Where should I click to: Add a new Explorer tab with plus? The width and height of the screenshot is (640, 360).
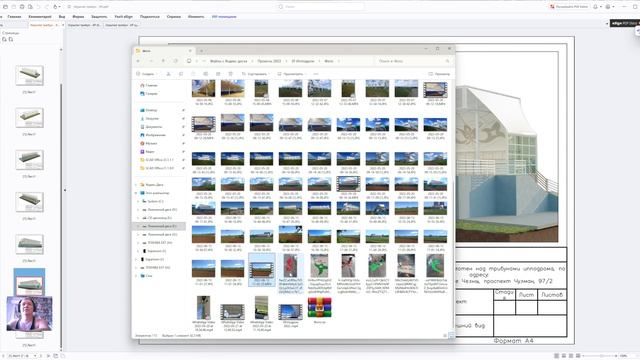[201, 51]
